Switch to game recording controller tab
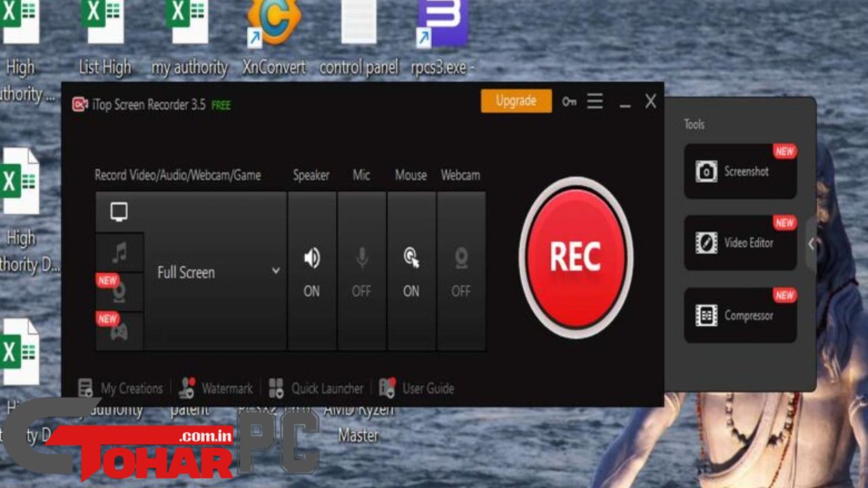 tap(119, 331)
